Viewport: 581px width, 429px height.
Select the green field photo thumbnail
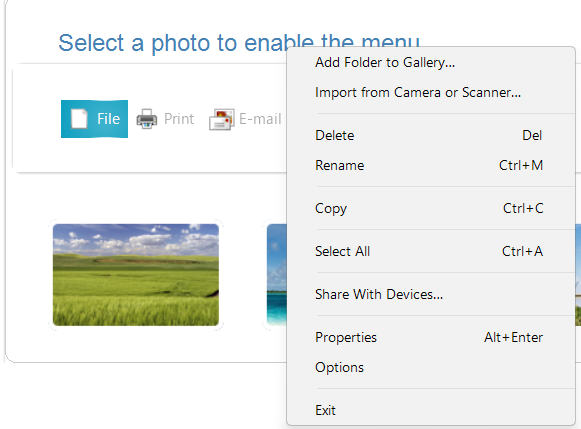136,275
